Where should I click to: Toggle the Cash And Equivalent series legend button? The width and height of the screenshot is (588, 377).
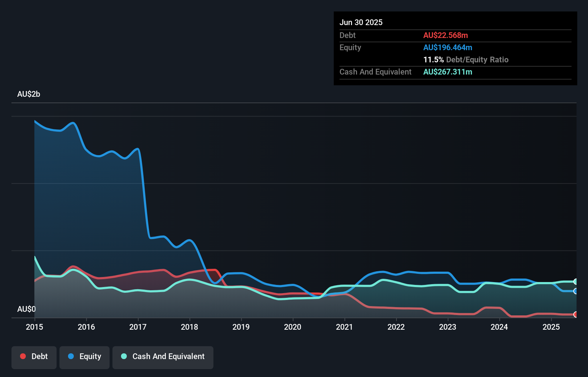[163, 357]
